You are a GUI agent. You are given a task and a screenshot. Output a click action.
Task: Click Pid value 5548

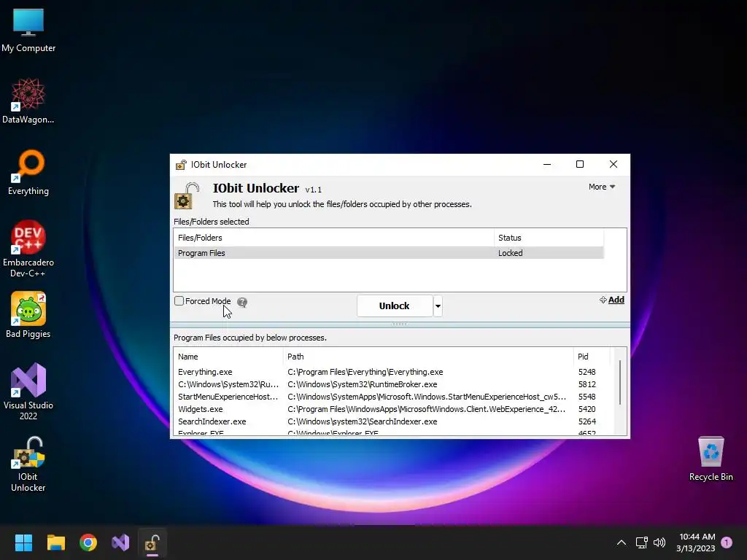click(x=587, y=397)
